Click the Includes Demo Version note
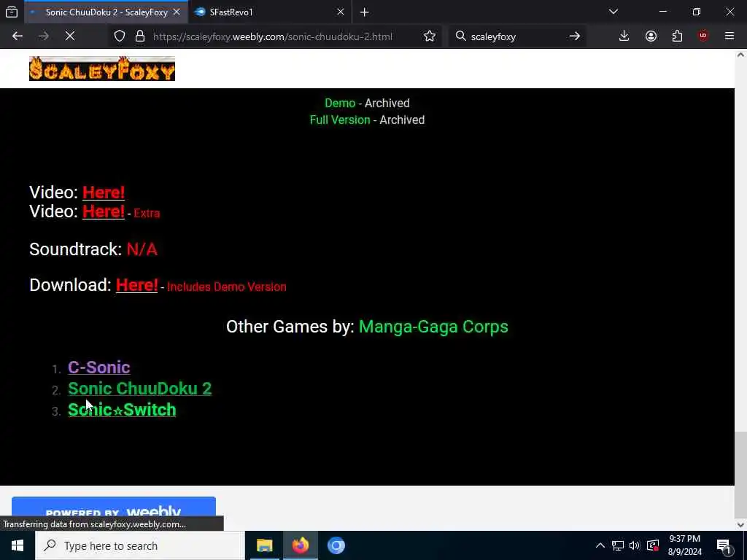747x560 pixels. [x=227, y=287]
